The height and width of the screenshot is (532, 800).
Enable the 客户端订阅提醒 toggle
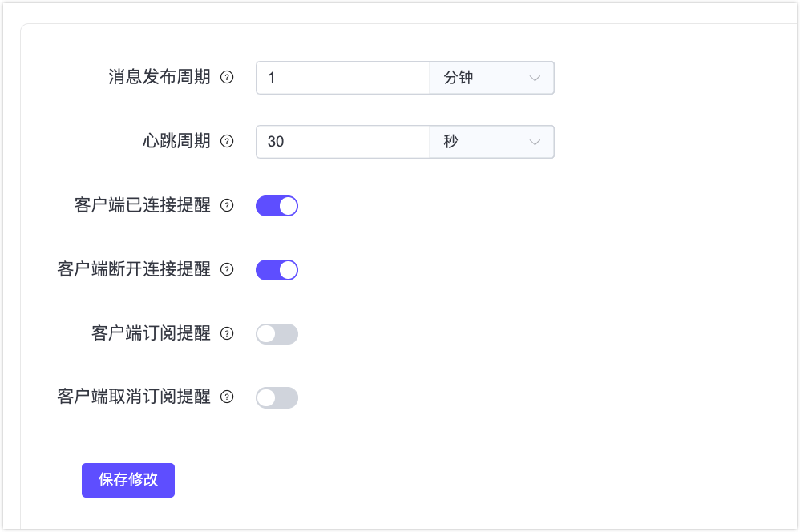277,334
